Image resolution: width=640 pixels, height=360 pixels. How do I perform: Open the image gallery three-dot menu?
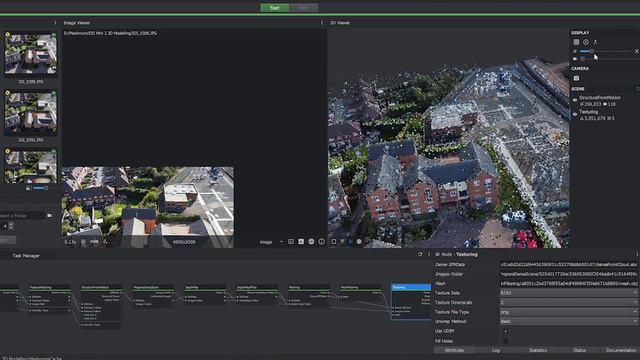56,23
